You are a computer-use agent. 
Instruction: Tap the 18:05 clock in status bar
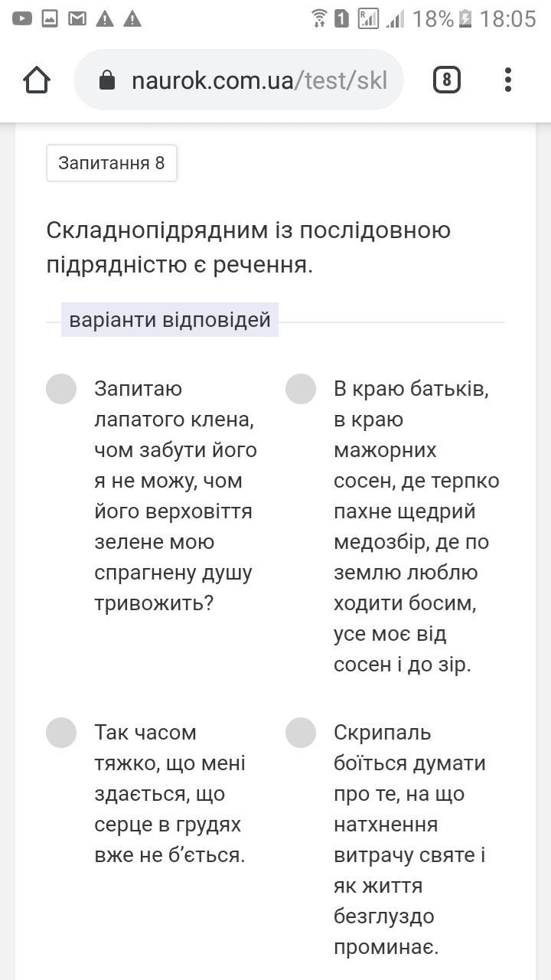tap(508, 18)
